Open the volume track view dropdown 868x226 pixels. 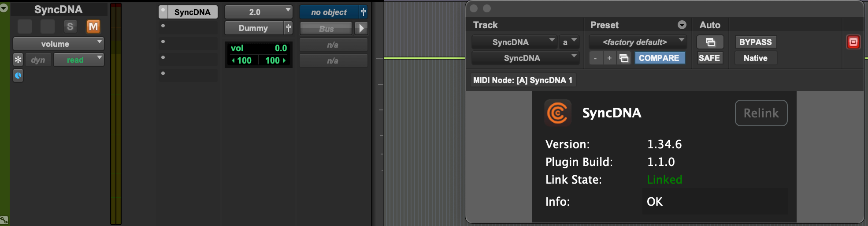(x=58, y=44)
